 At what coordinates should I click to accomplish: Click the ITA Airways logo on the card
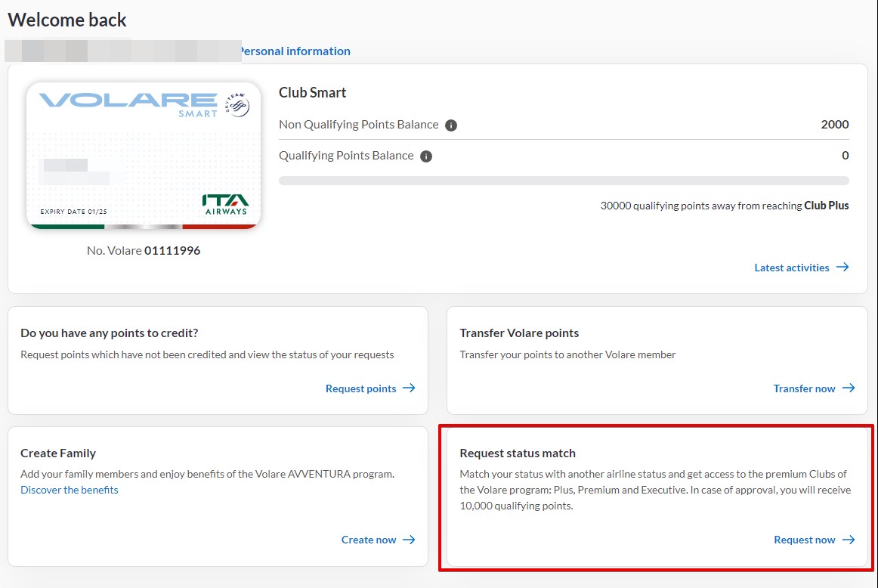(x=225, y=204)
